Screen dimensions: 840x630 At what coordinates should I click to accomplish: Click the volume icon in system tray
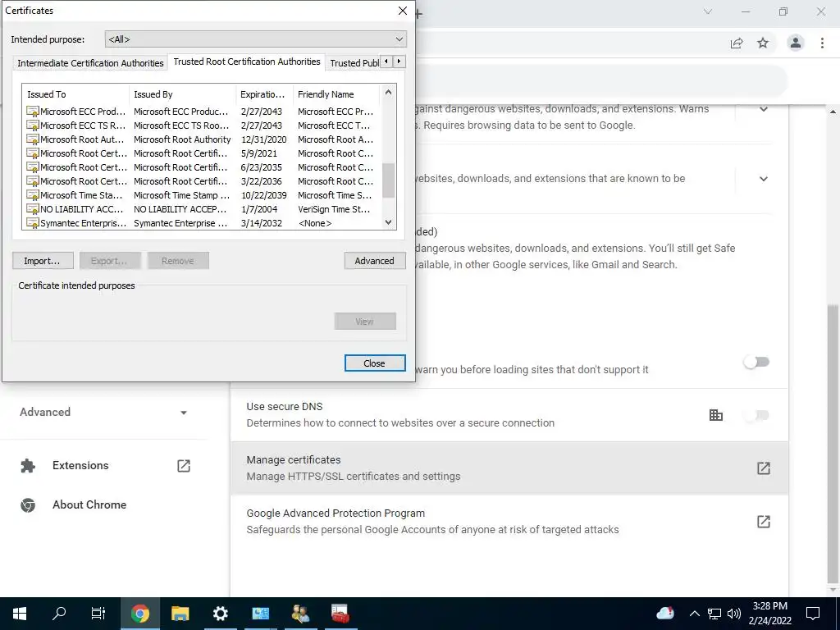734,614
